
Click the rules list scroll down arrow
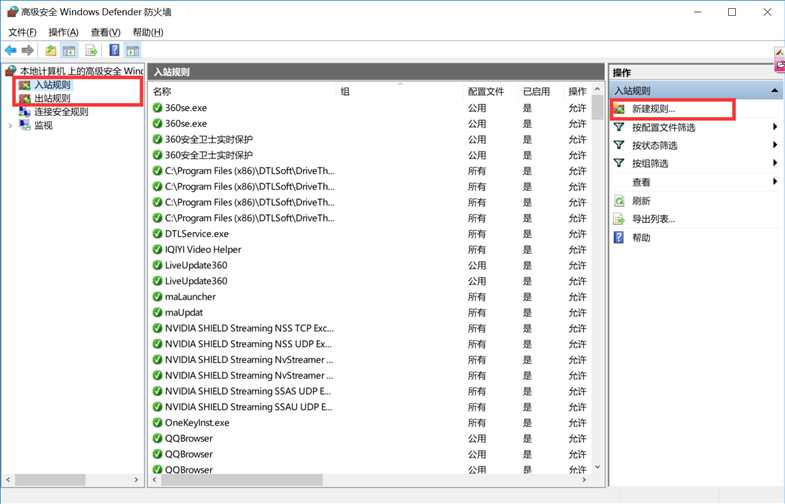click(597, 467)
